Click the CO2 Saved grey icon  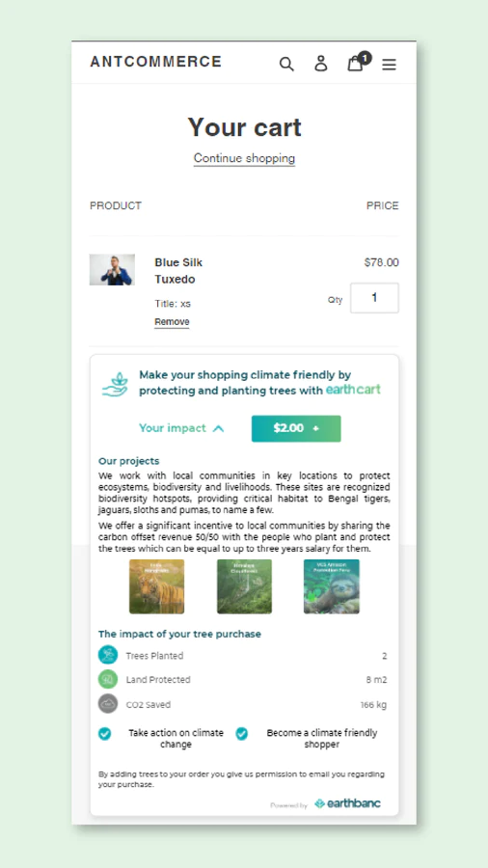coord(108,704)
